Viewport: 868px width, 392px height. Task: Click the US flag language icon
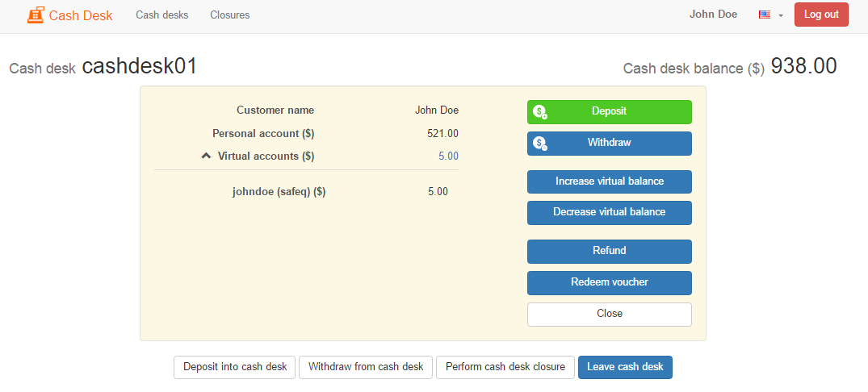(x=764, y=15)
